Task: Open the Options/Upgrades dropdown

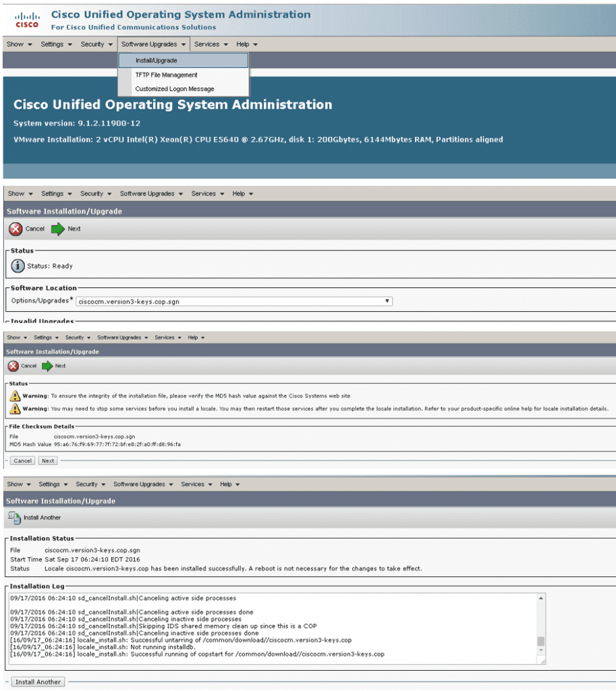Action: coord(388,301)
